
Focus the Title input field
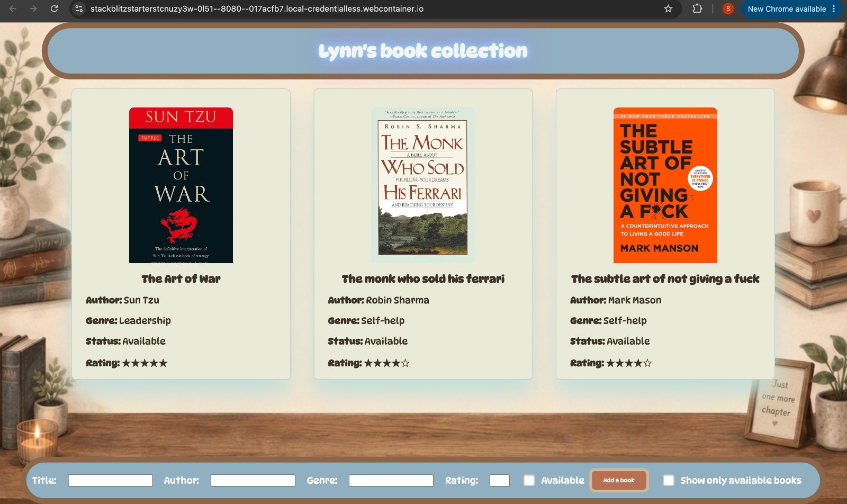point(110,480)
